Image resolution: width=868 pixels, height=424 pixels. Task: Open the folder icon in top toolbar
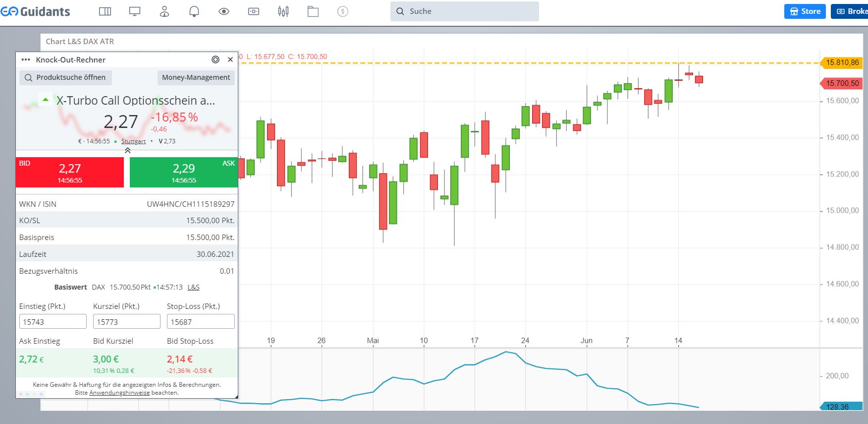pyautogui.click(x=313, y=11)
